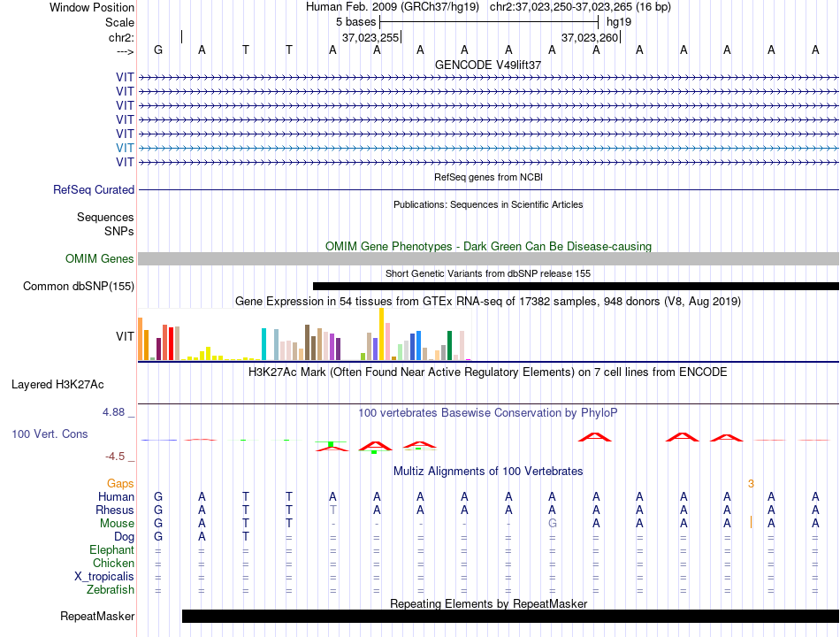Click the black RepeatMasker element bar
This screenshot has height=637, width=840.
coord(510,616)
